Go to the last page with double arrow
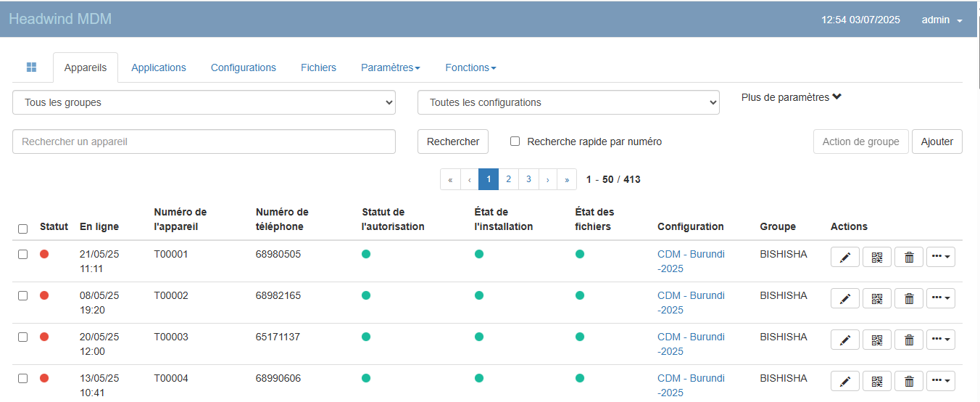This screenshot has height=402, width=980. click(567, 179)
